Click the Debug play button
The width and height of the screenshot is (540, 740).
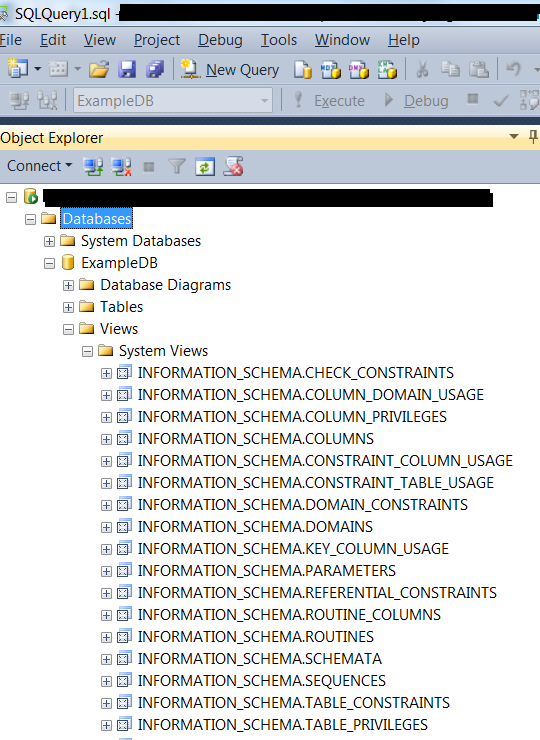pyautogui.click(x=416, y=101)
